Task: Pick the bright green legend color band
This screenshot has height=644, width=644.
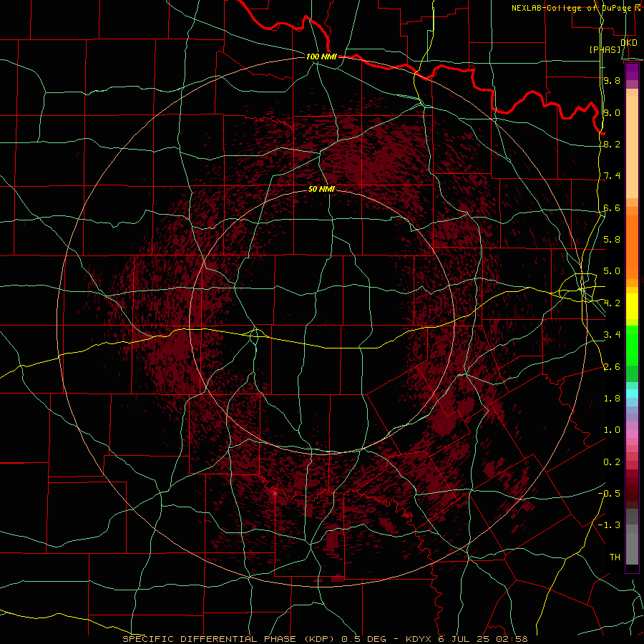Action: click(632, 346)
